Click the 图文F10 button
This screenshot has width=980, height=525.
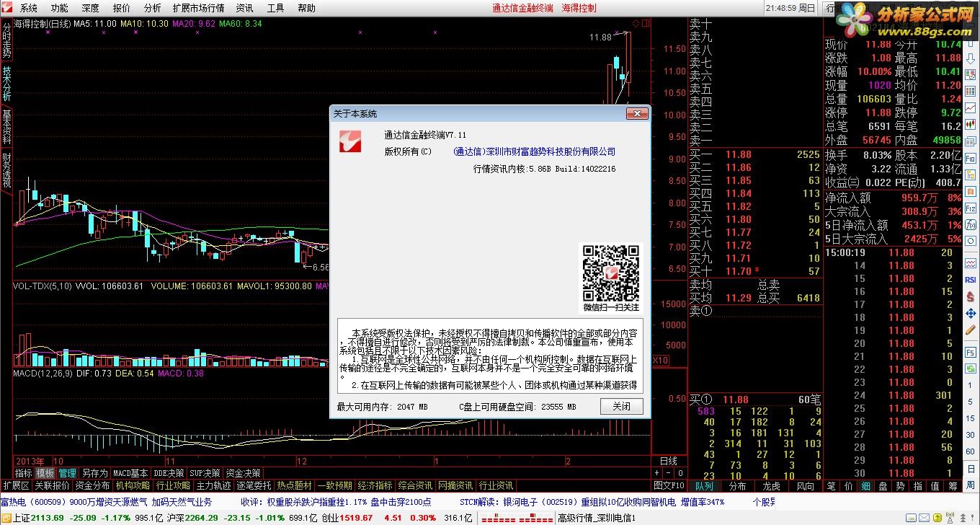coord(668,485)
